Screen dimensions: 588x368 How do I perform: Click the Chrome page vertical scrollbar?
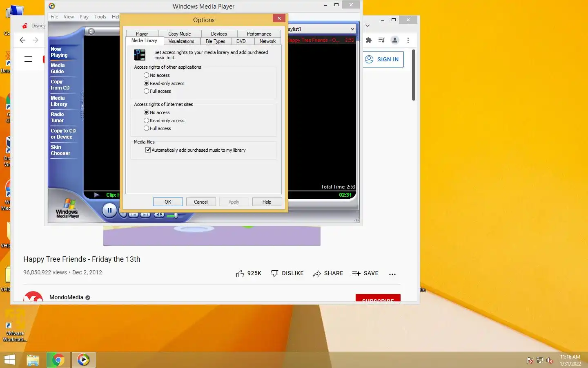pos(414,75)
